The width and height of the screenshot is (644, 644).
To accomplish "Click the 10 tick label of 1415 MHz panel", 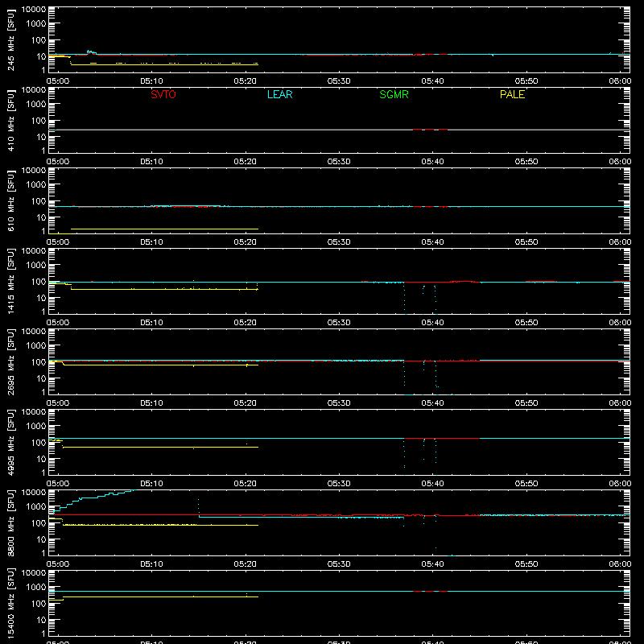I will pyautogui.click(x=41, y=298).
